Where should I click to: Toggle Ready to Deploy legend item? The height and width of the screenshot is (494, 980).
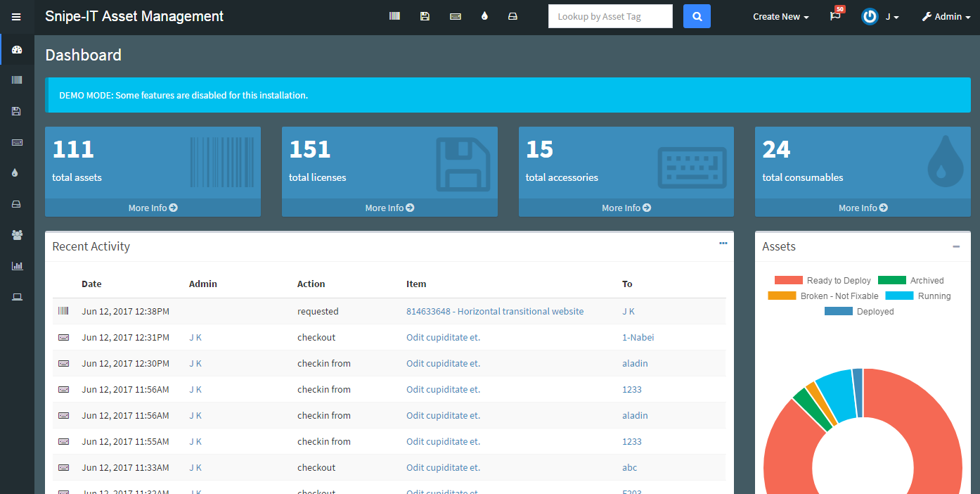(x=823, y=280)
